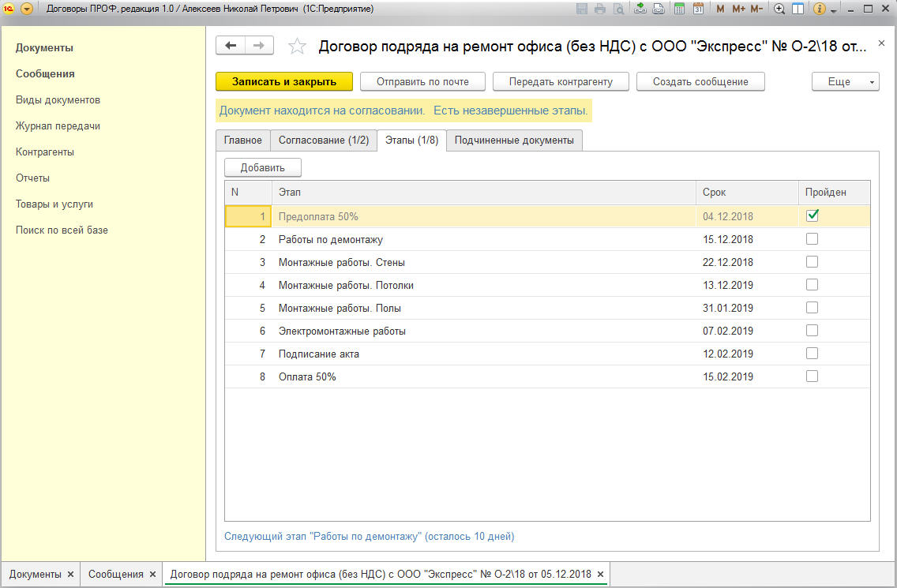
Task: Click the 1C application logo icon
Action: 9,9
